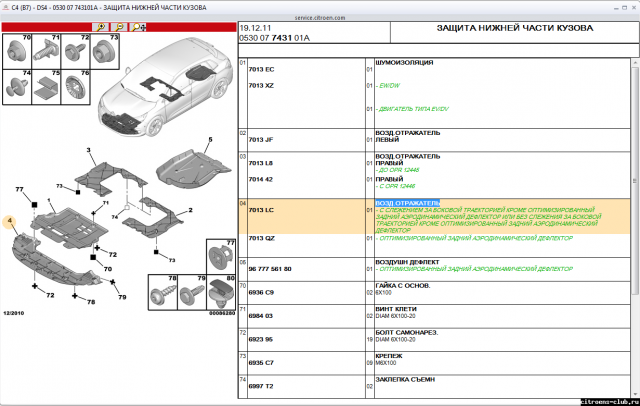Viewport: 640px width, 406px height.
Task: Click part 78 screw thumbnail
Action: coord(163,291)
